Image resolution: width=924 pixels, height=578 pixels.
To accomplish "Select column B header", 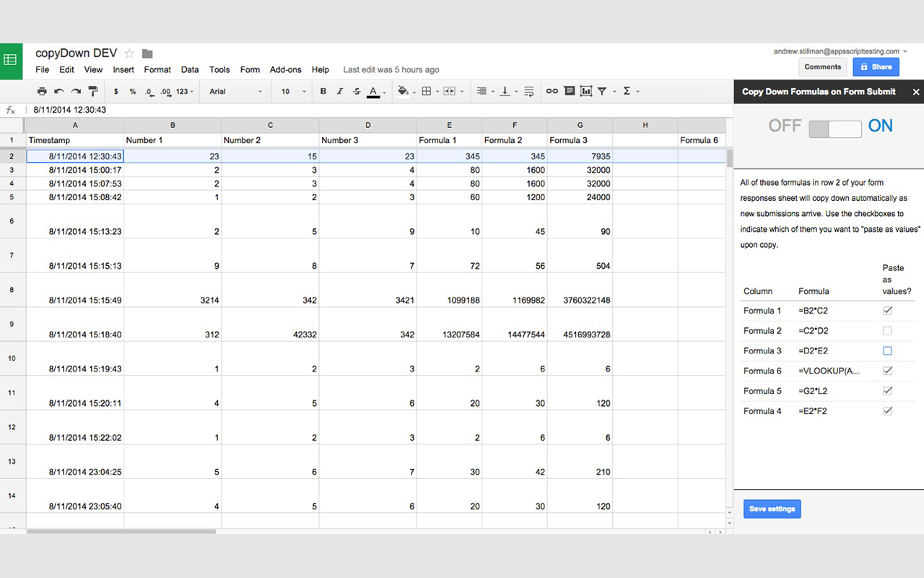I will 173,125.
